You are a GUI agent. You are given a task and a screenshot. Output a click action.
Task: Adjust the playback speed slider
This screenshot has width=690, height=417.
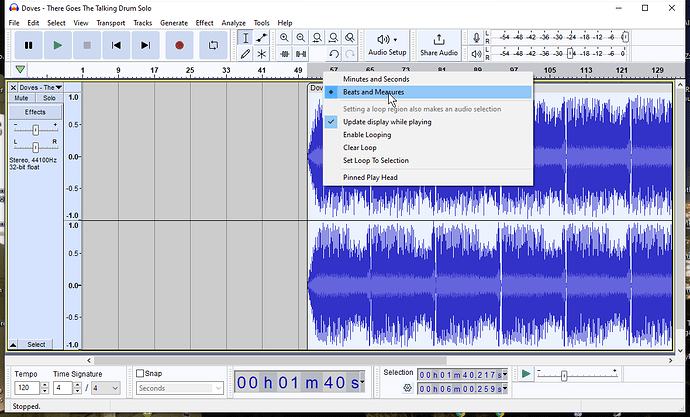(x=564, y=375)
